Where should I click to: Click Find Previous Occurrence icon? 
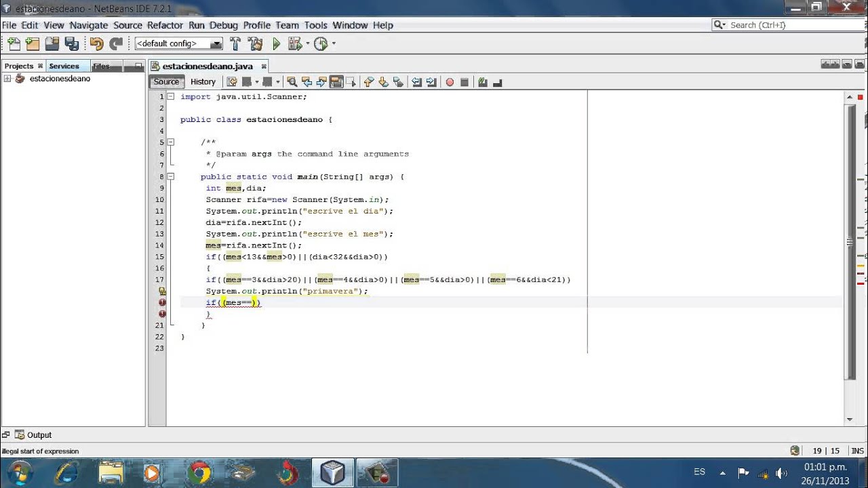click(307, 82)
